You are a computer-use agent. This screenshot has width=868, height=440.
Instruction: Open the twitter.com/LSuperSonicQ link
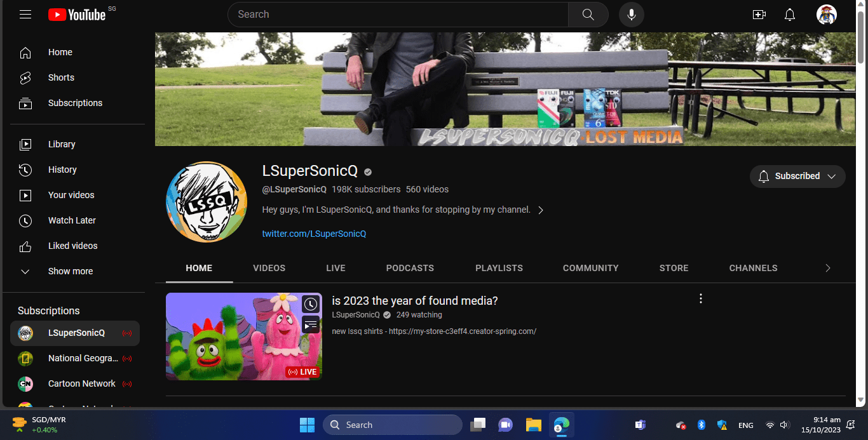pyautogui.click(x=314, y=234)
